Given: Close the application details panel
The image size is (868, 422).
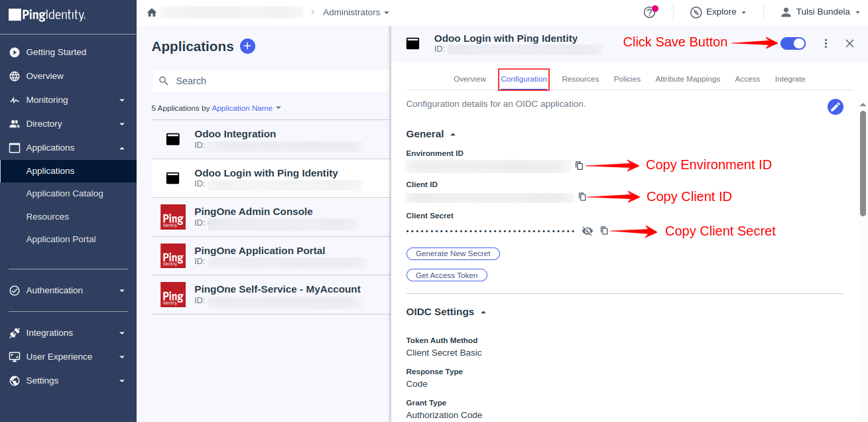Looking at the screenshot, I should coord(849,43).
